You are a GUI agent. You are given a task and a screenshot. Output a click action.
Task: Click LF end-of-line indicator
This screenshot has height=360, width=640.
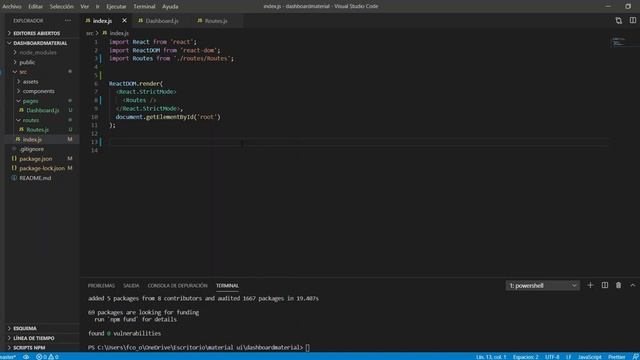568,357
